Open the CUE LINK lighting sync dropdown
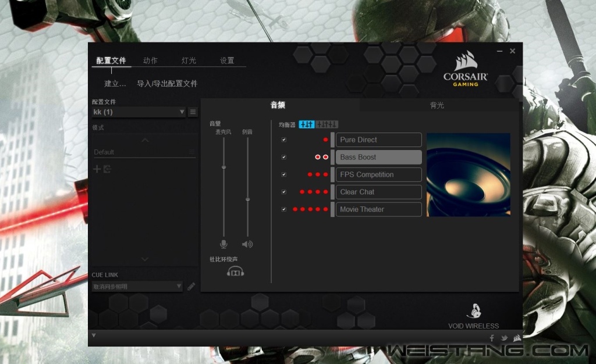Screen dimensions: 596x364 point(137,287)
